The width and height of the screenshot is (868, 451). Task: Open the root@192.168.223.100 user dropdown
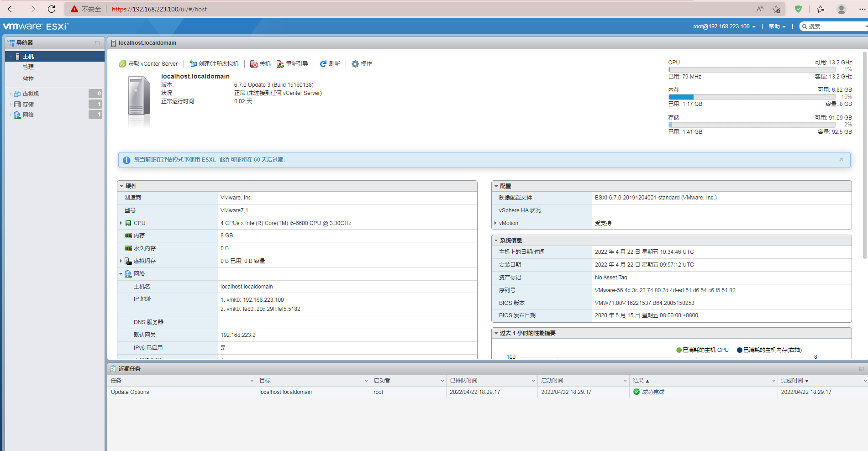(724, 26)
